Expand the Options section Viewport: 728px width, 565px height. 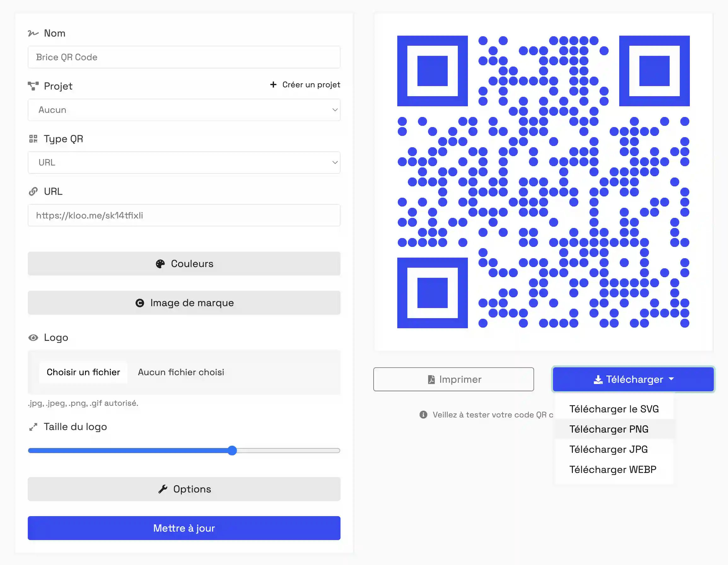[x=184, y=489]
